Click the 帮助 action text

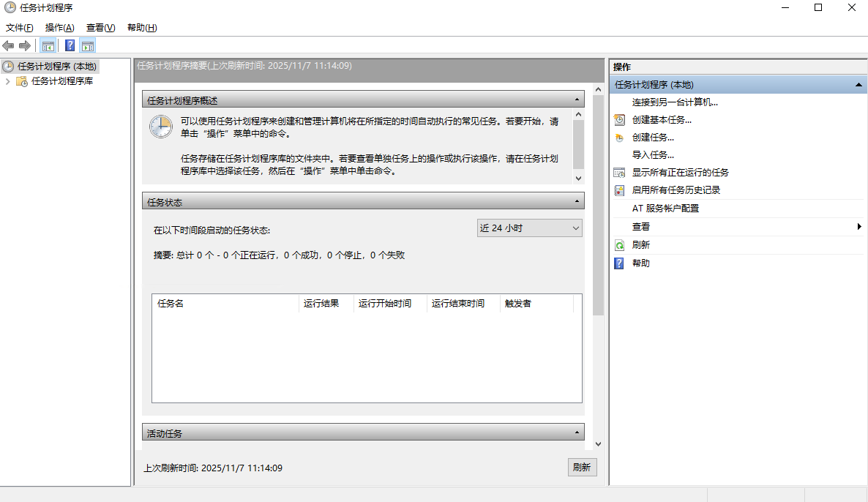tap(641, 263)
